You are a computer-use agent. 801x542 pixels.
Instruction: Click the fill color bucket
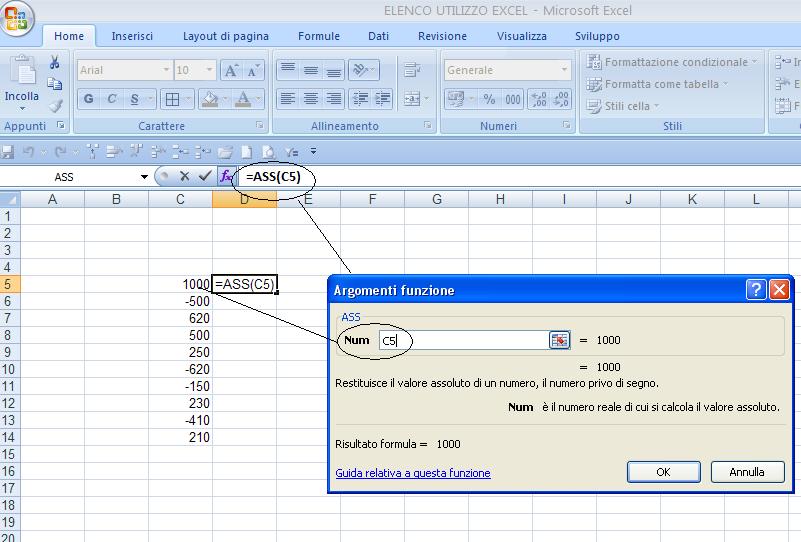[209, 99]
